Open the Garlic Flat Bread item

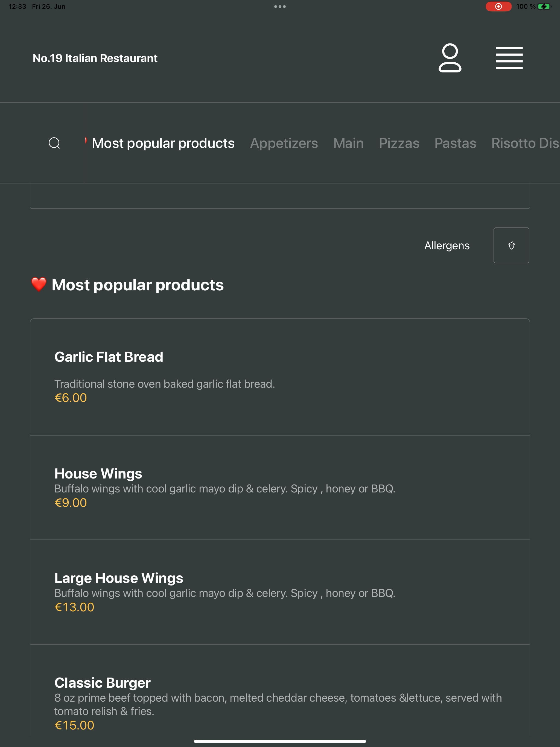coord(280,377)
